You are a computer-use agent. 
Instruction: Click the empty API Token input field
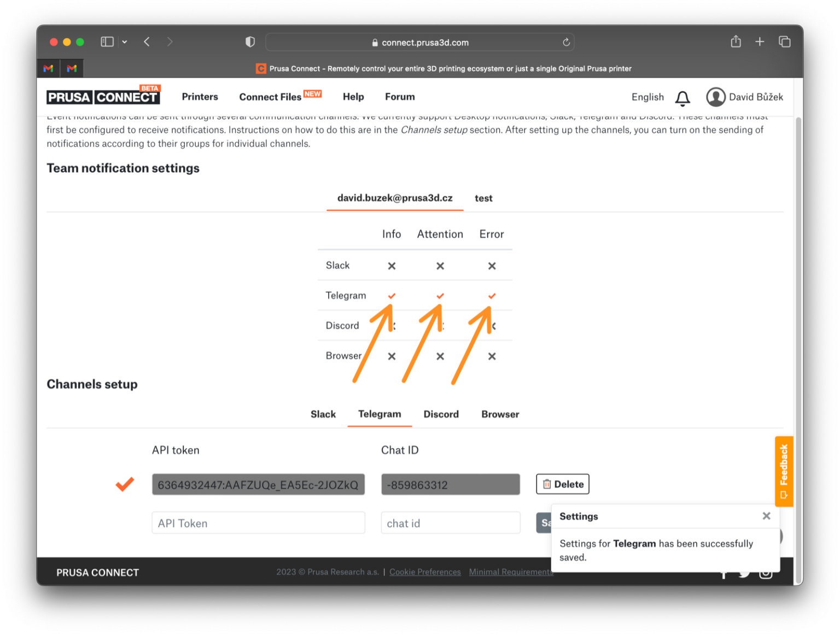coord(258,523)
